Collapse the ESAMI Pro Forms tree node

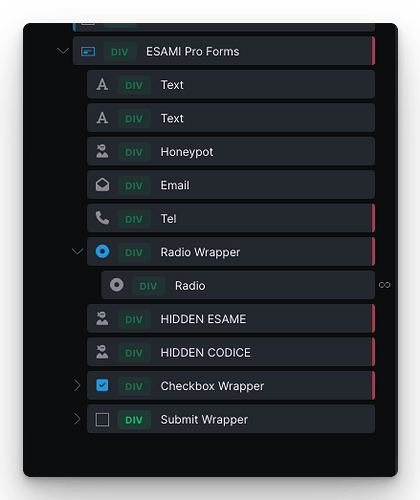[63, 51]
